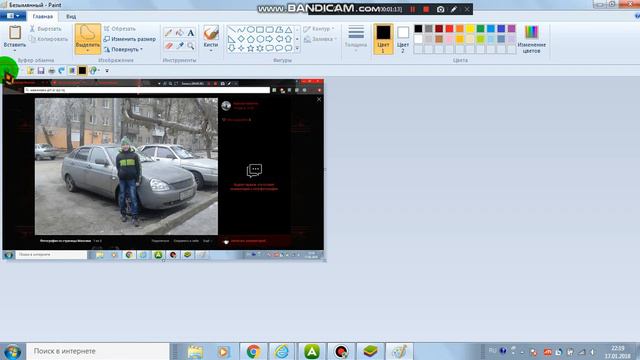
Task: Click the taskbar clock showing 22:19
Action: pyautogui.click(x=618, y=352)
